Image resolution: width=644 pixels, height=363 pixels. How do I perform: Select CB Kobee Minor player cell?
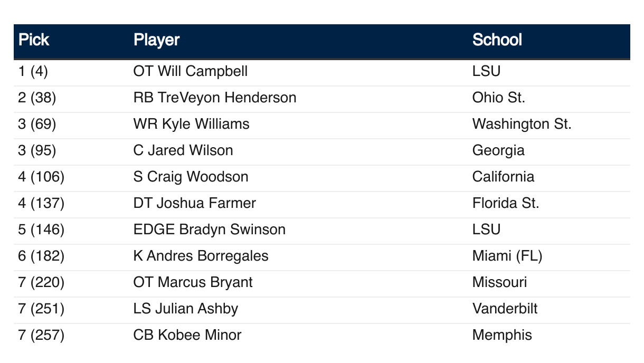pos(187,335)
